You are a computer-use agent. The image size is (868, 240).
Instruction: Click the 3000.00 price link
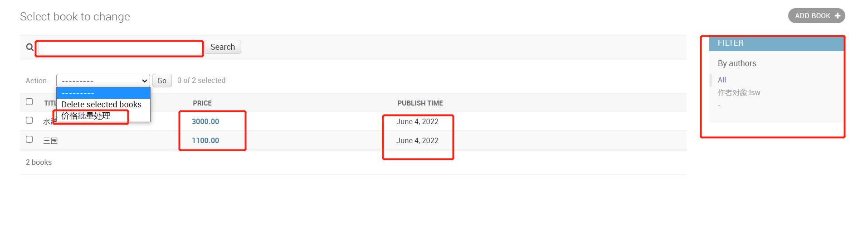coord(205,121)
